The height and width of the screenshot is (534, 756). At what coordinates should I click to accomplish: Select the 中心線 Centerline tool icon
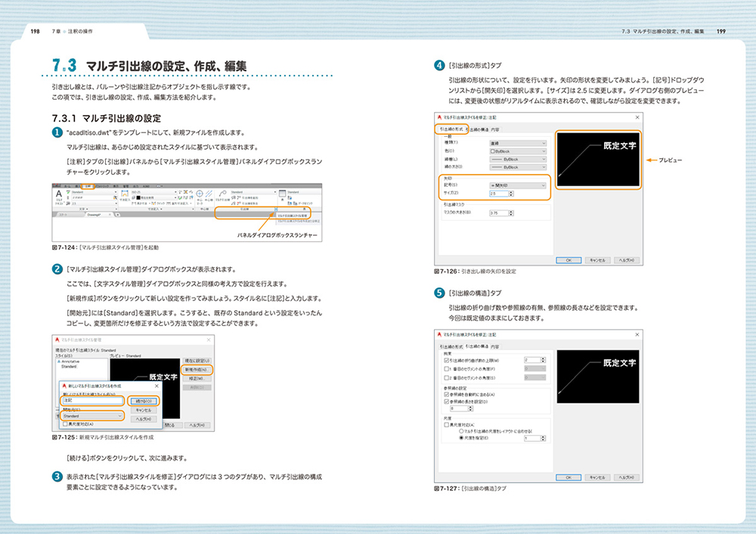[x=209, y=194]
